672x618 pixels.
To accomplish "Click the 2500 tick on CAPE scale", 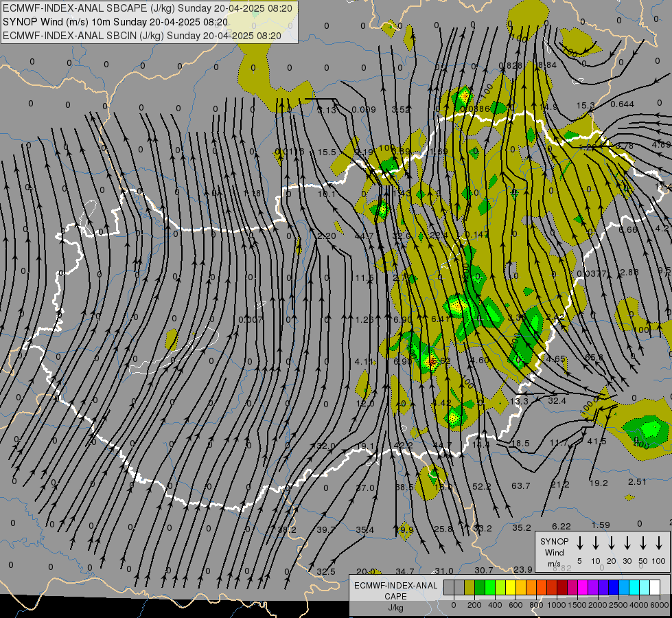I will click(618, 605).
